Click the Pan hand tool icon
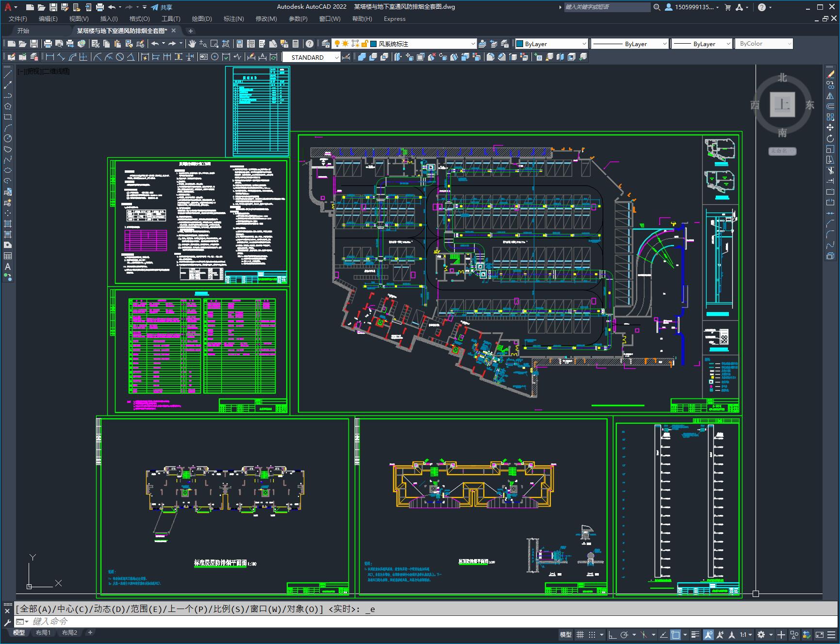The image size is (840, 644). click(192, 44)
